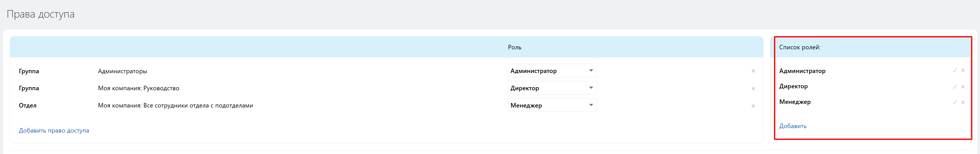The height and width of the screenshot is (154, 980).
Task: Open the Директор role dropdown
Action: [552, 88]
